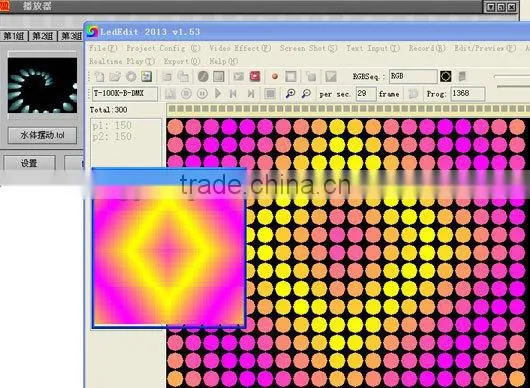Click the blue picture save icon in toolbar
The width and height of the screenshot is (530, 388).
click(147, 77)
